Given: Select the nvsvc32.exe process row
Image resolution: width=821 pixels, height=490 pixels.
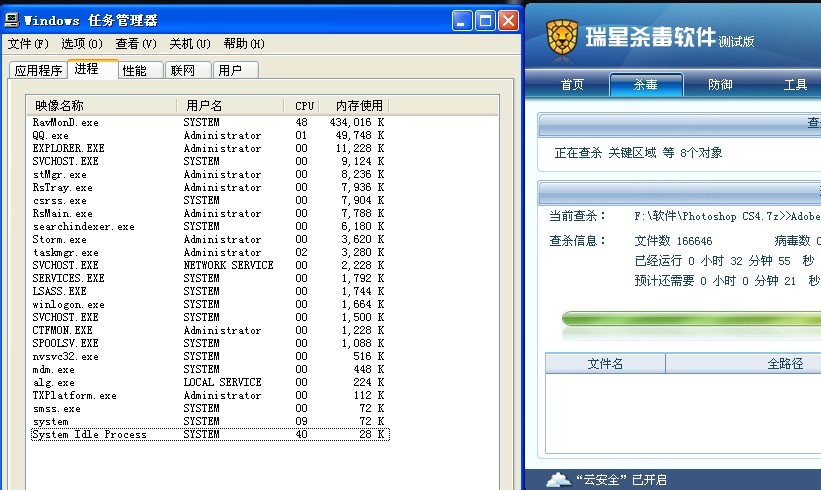Looking at the screenshot, I should 210,357.
